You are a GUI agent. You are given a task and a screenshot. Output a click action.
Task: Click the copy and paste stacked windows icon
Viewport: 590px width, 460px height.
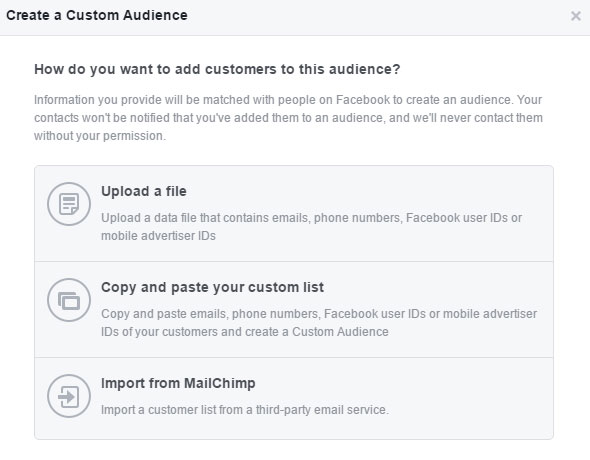69,300
